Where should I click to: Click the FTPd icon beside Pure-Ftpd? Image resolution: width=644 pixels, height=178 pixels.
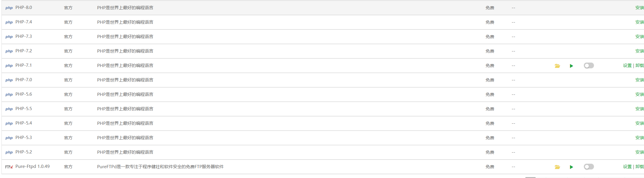point(9,167)
